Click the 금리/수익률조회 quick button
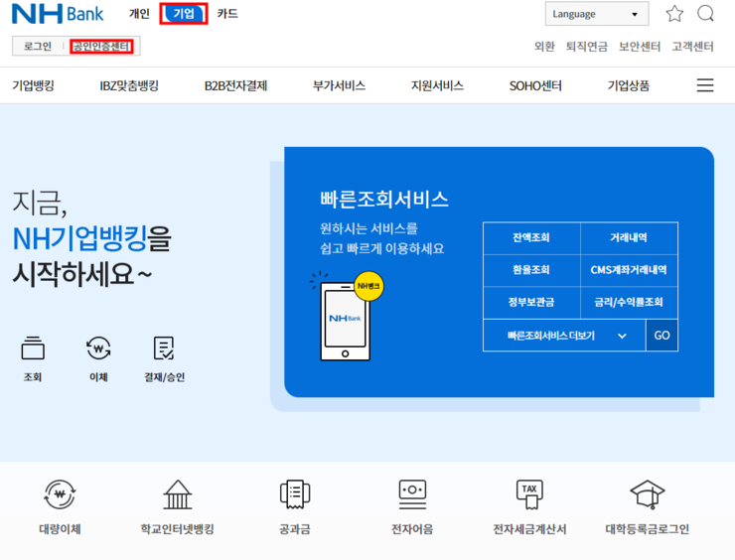 coord(629,303)
